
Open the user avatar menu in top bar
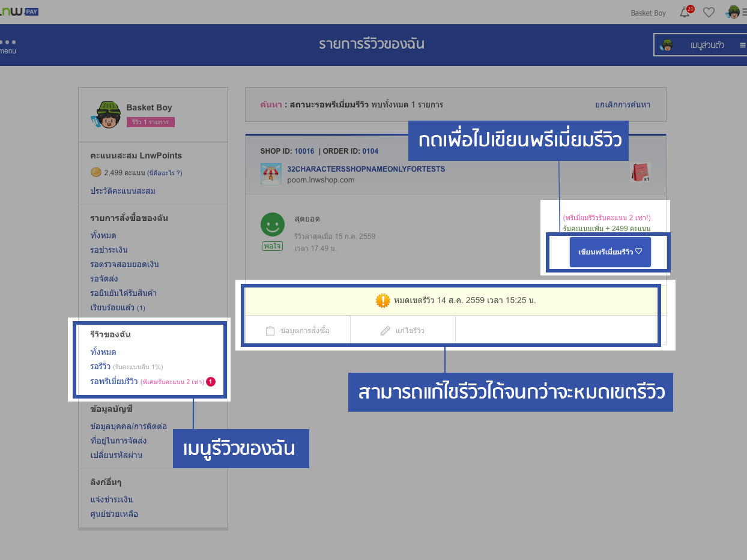[x=733, y=13]
